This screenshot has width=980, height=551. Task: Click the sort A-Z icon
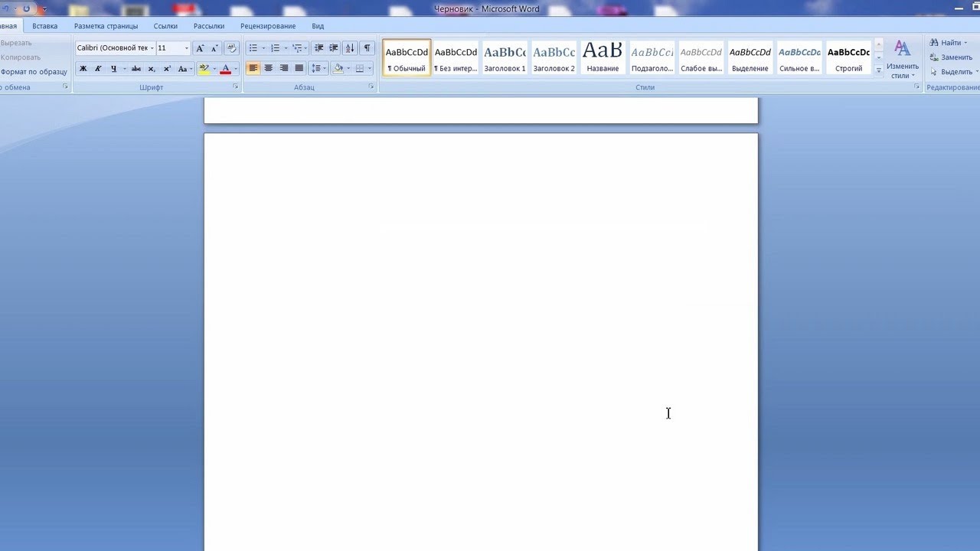[x=350, y=48]
